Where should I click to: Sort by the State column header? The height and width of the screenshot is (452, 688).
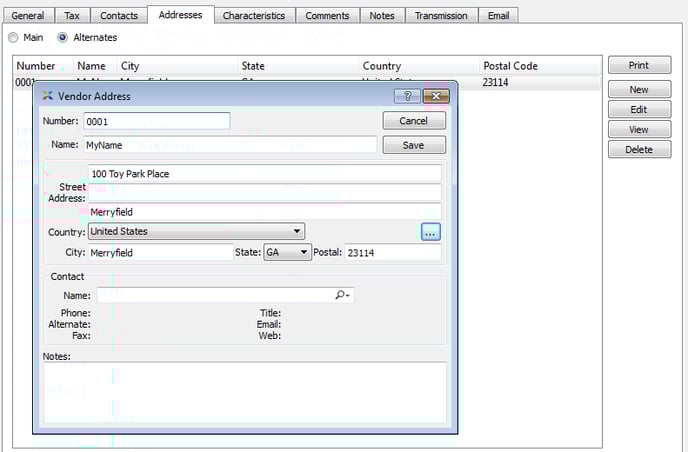(298, 66)
